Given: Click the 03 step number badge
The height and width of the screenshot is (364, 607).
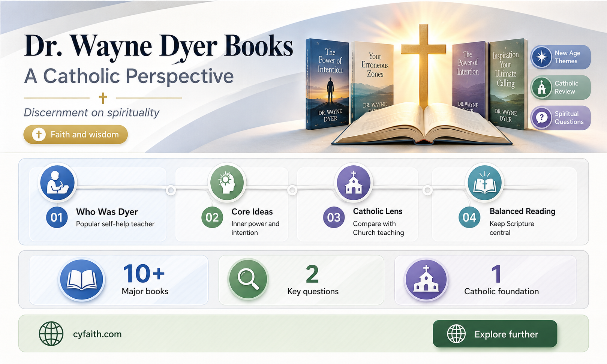Looking at the screenshot, I should coord(334,217).
